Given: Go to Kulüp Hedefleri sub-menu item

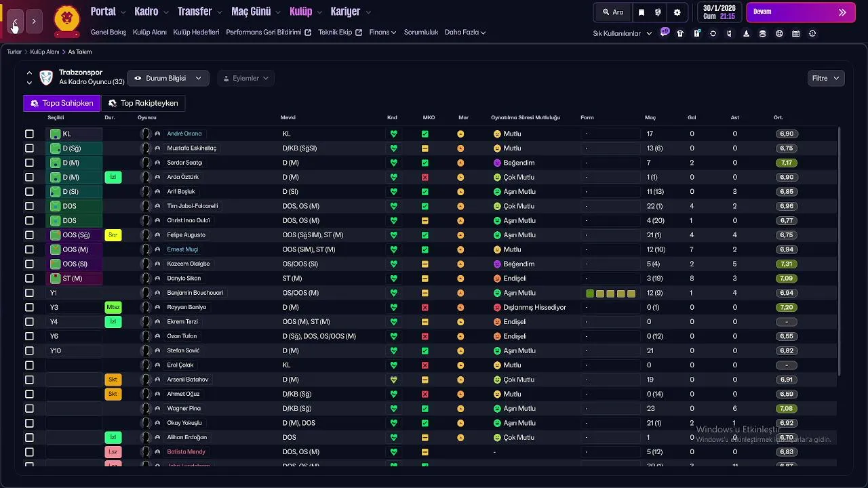Looking at the screenshot, I should click(x=196, y=32).
